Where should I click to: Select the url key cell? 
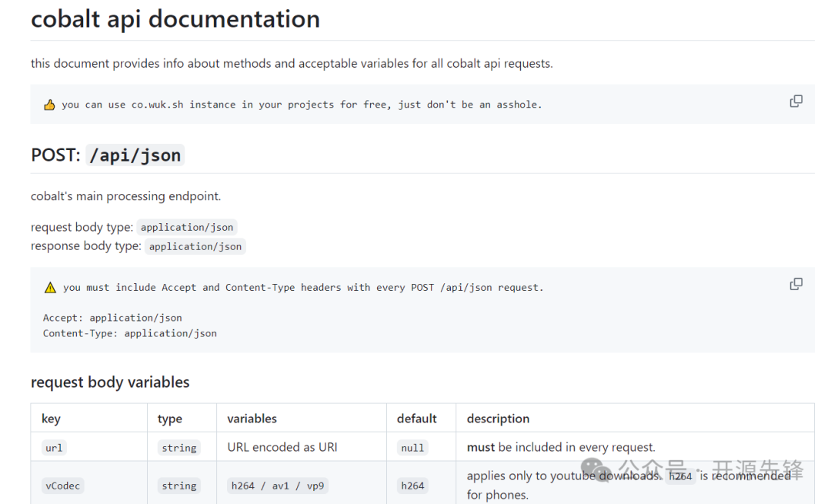point(54,448)
